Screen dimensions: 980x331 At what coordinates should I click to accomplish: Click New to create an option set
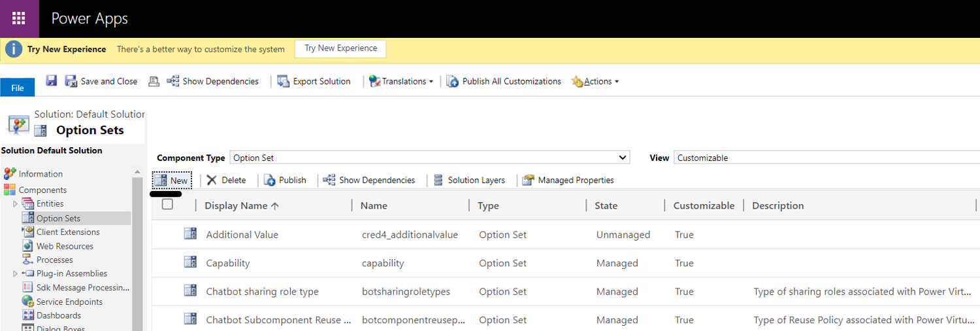[172, 180]
